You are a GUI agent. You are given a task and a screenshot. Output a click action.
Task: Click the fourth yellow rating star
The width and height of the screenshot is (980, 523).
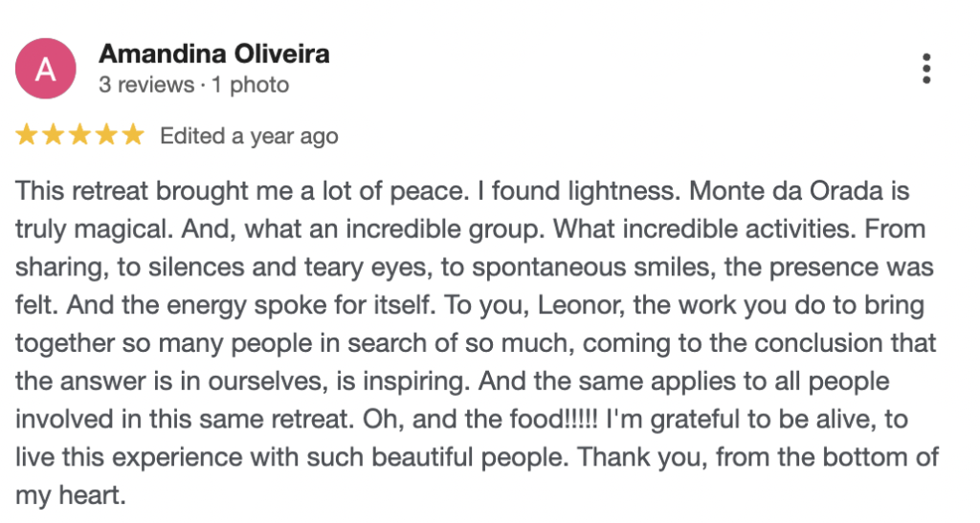[105, 136]
